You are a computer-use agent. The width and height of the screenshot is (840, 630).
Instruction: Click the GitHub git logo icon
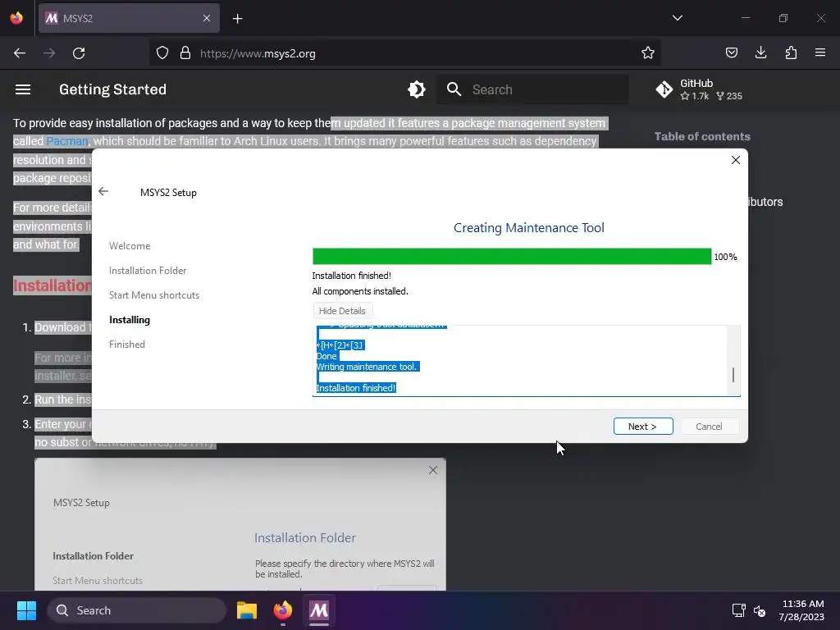[x=664, y=89]
